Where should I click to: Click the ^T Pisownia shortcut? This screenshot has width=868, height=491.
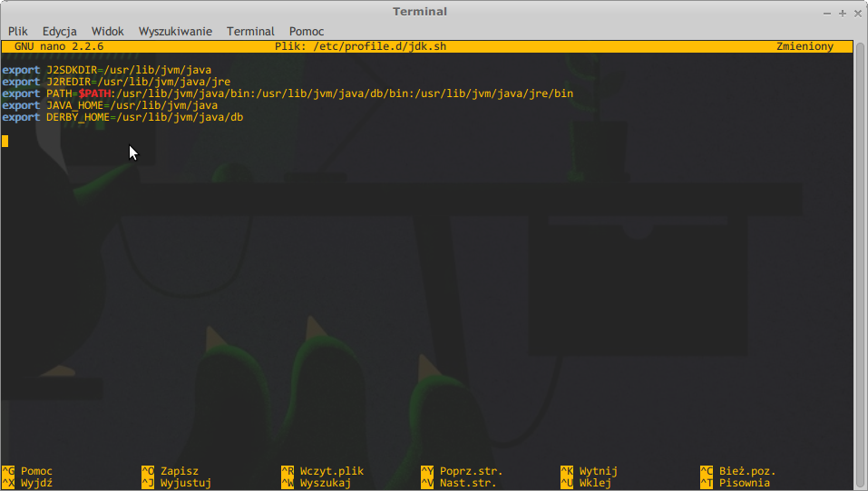(736, 483)
